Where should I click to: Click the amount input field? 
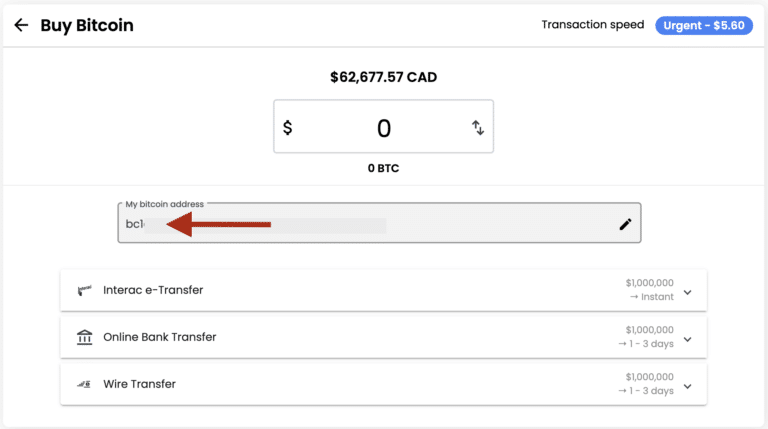coord(384,127)
